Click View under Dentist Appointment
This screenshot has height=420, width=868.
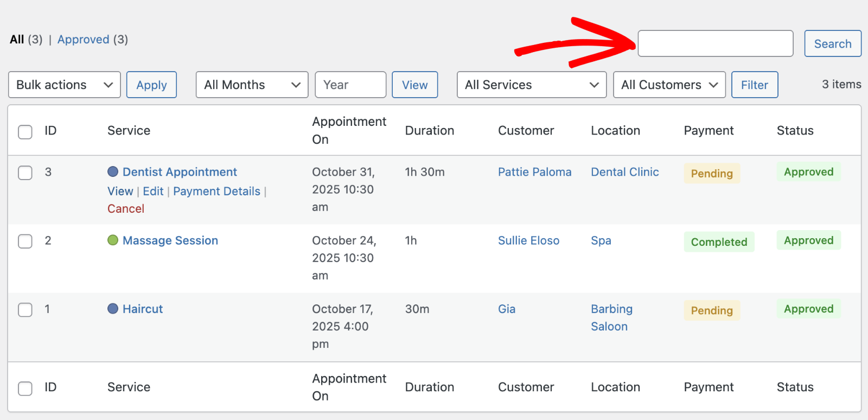click(120, 191)
